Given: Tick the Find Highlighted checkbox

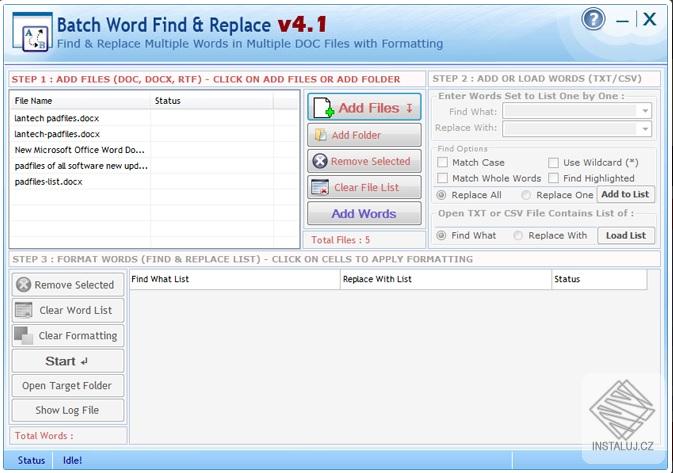Looking at the screenshot, I should [554, 178].
